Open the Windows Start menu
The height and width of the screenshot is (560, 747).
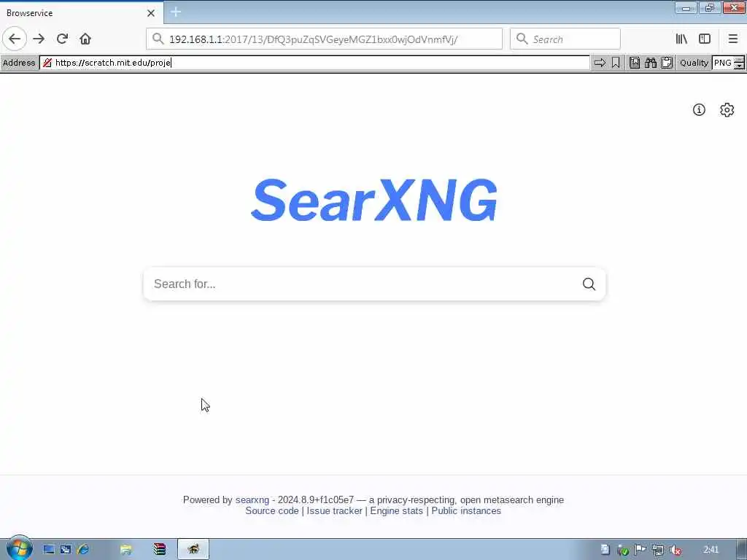(18, 548)
